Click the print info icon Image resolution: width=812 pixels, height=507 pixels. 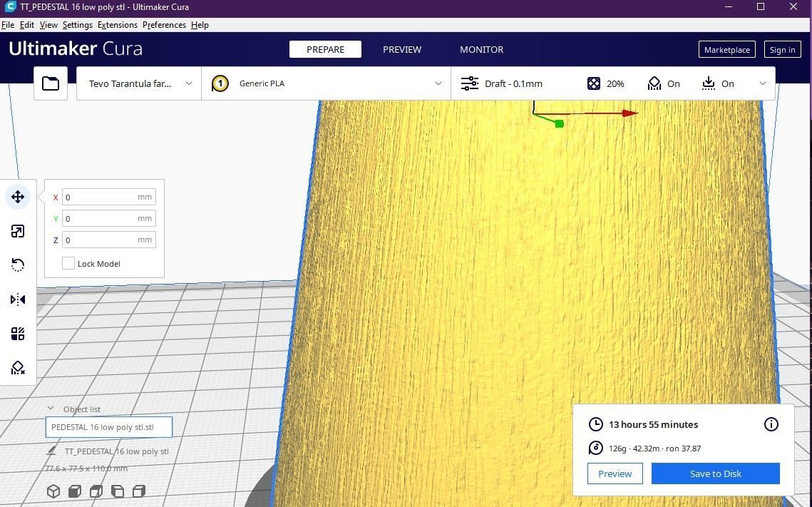click(x=771, y=424)
